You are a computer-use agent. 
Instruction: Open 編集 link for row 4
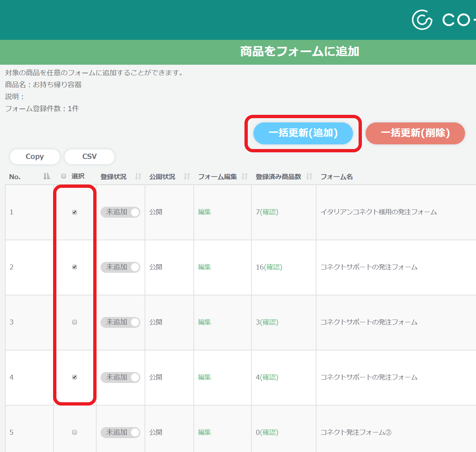coord(205,377)
